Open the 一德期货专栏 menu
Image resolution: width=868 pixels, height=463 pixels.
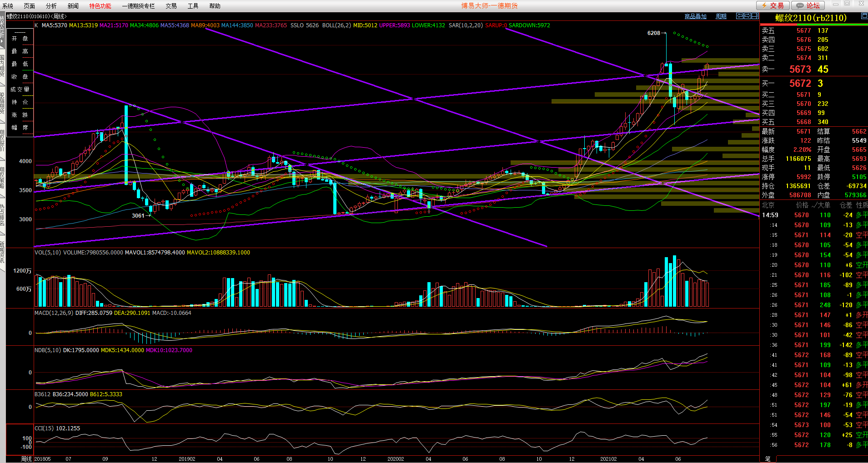[138, 6]
